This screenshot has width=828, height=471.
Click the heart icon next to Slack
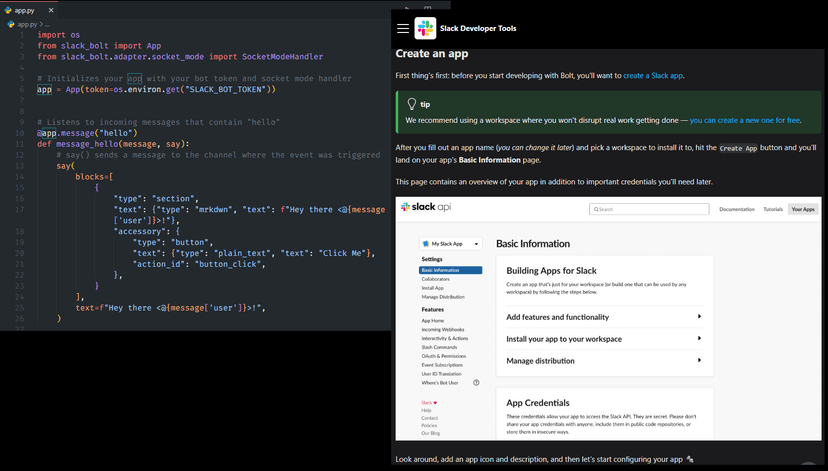(435, 402)
